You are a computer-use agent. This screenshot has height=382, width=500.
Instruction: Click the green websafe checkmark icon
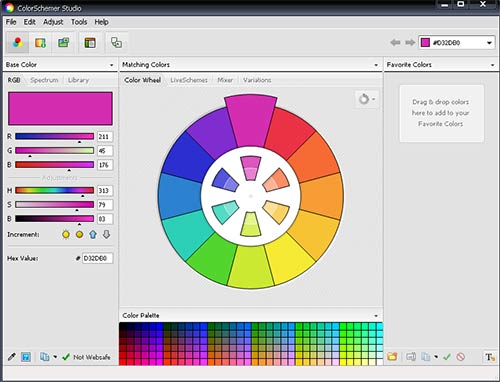pyautogui.click(x=66, y=357)
